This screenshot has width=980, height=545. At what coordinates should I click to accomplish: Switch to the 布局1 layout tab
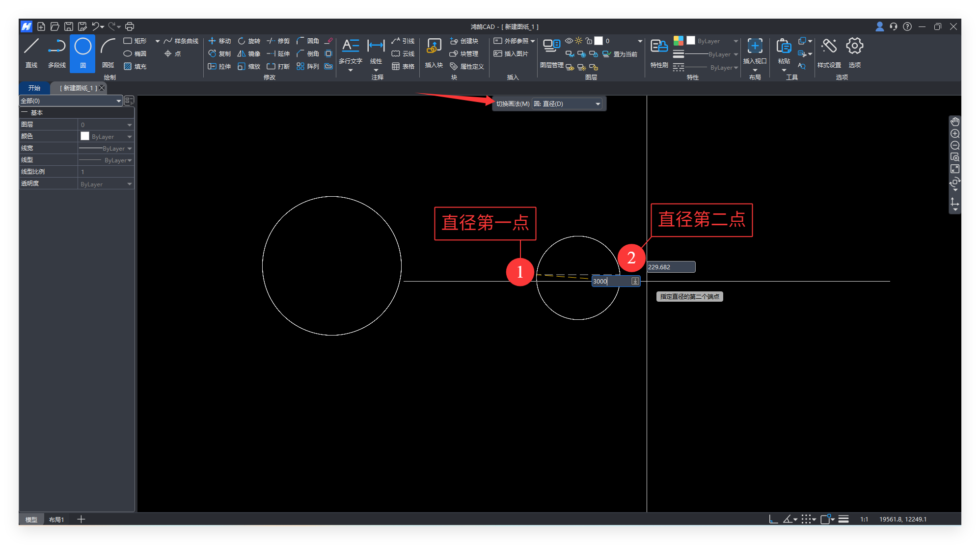click(x=56, y=519)
